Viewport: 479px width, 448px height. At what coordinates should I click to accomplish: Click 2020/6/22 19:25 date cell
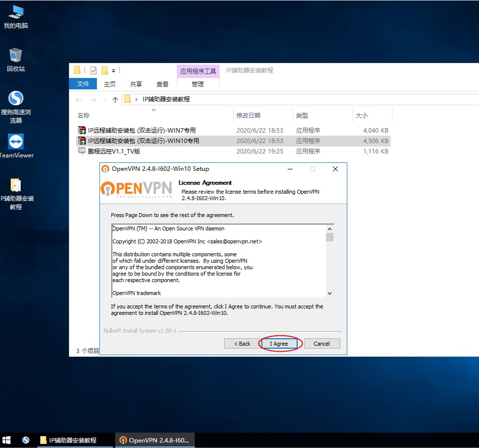tap(260, 151)
